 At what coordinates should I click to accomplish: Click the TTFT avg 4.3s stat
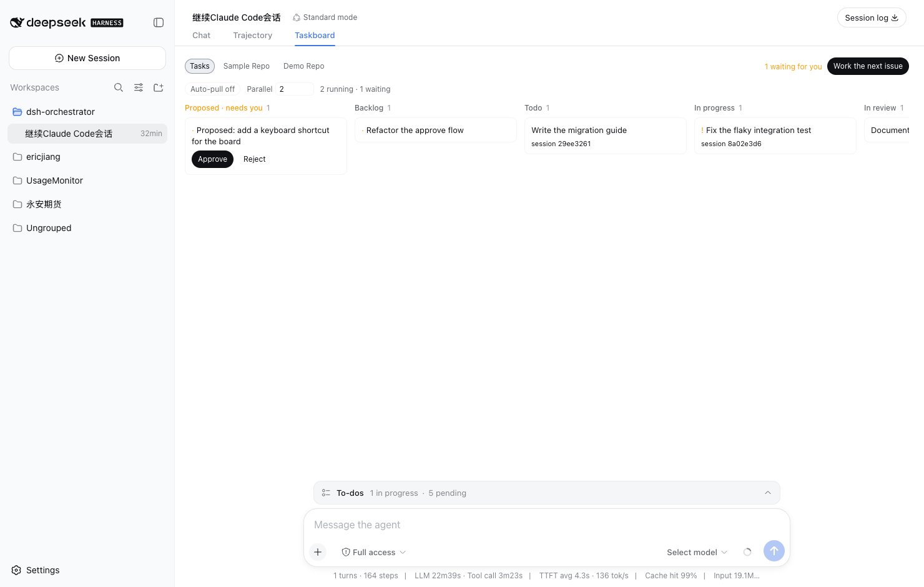[564, 576]
